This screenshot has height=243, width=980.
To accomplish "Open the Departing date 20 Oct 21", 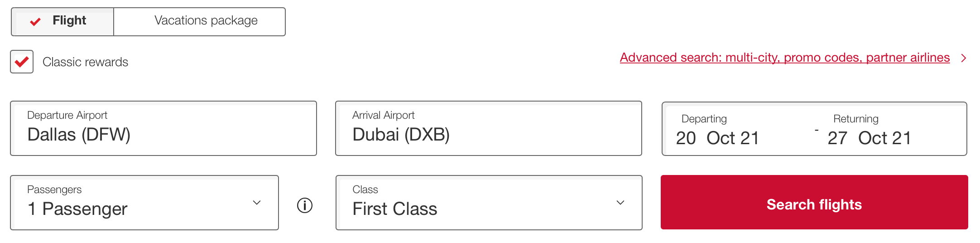I will (717, 138).
